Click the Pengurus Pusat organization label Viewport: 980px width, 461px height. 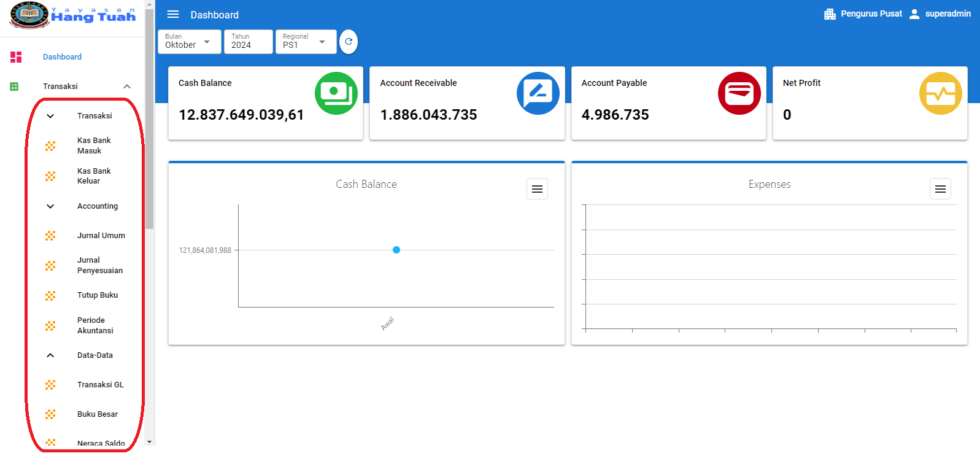[871, 14]
